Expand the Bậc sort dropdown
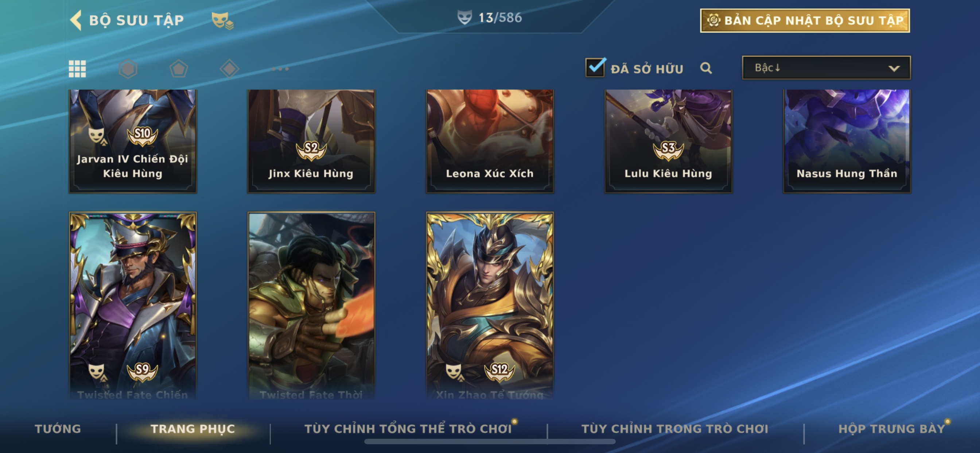The width and height of the screenshot is (980, 453). (x=826, y=68)
